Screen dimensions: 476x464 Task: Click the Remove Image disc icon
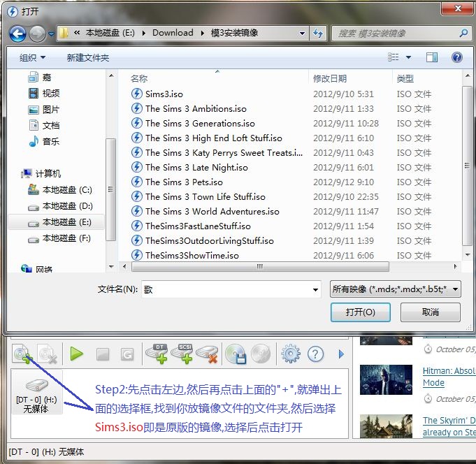tap(47, 354)
